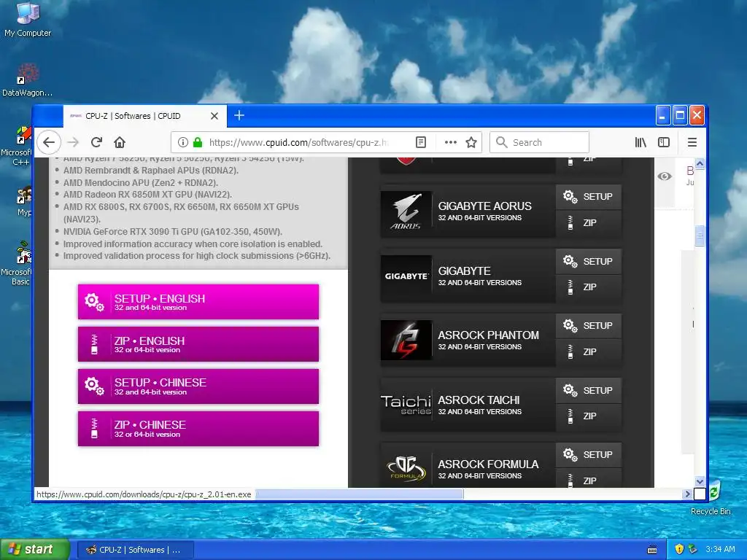Toggle reader view in address bar
Screen dimensions: 747x560
[421, 142]
